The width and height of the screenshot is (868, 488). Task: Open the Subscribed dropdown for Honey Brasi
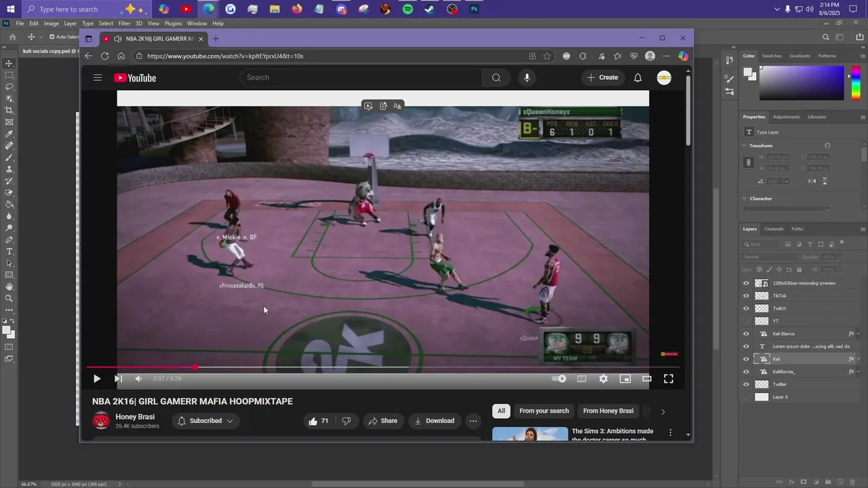(205, 421)
